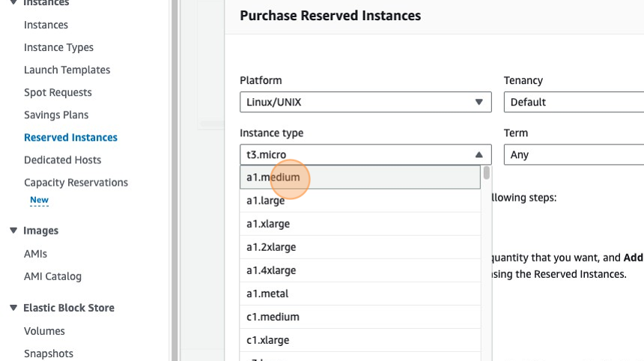Collapse the Elastic Block Store section
The width and height of the screenshot is (644, 361).
[13, 308]
